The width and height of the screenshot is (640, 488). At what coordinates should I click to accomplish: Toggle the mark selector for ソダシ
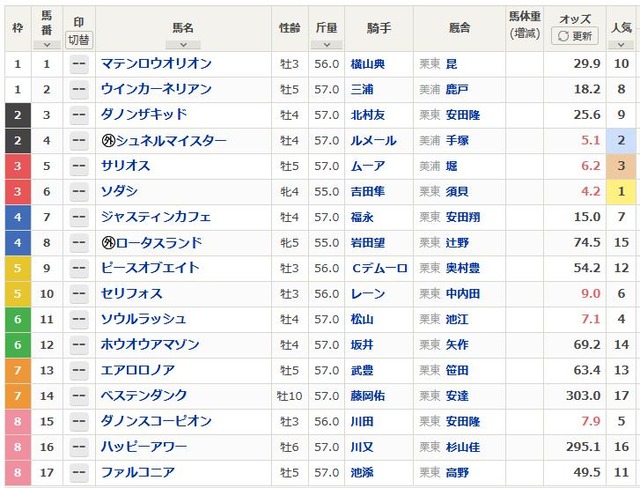[79, 191]
